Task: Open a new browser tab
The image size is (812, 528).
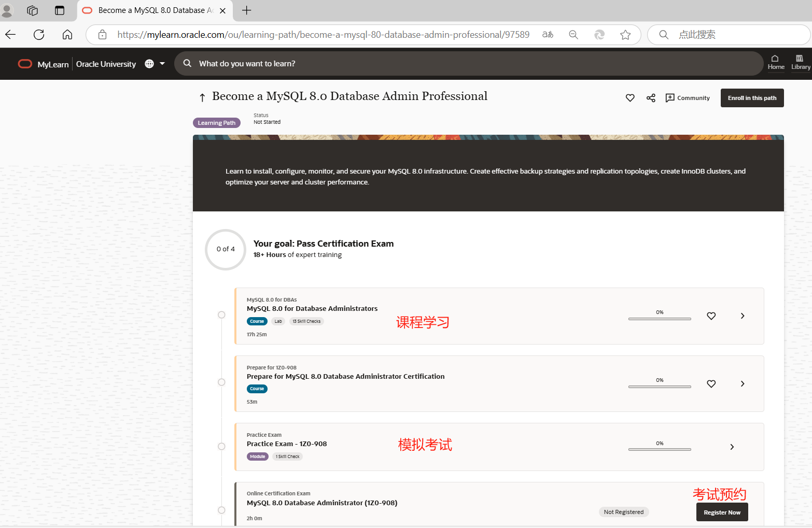Action: pyautogui.click(x=246, y=10)
